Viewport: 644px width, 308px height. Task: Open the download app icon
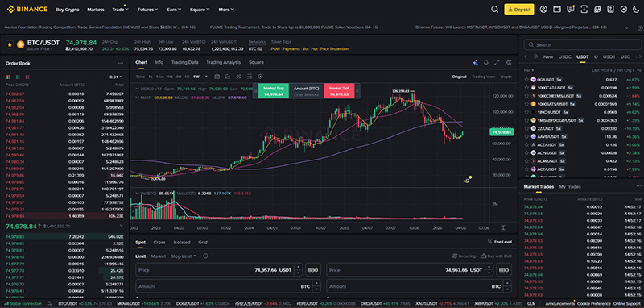point(584,9)
